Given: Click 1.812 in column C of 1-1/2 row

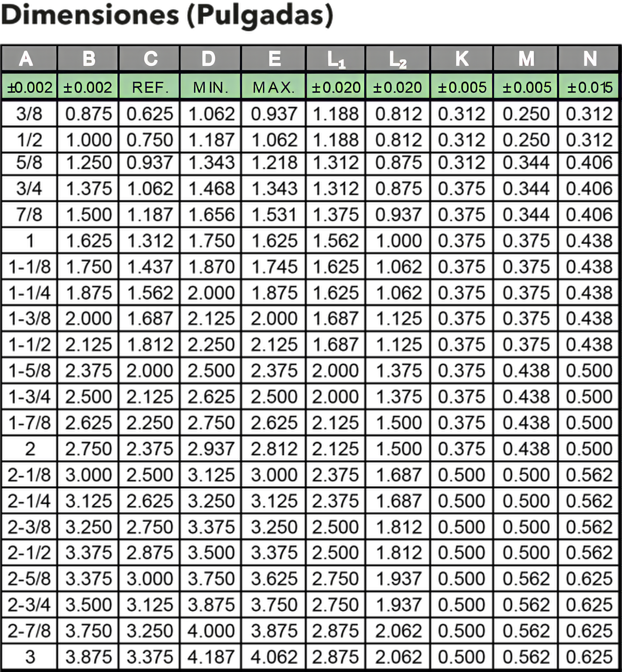Looking at the screenshot, I should click(x=150, y=344).
